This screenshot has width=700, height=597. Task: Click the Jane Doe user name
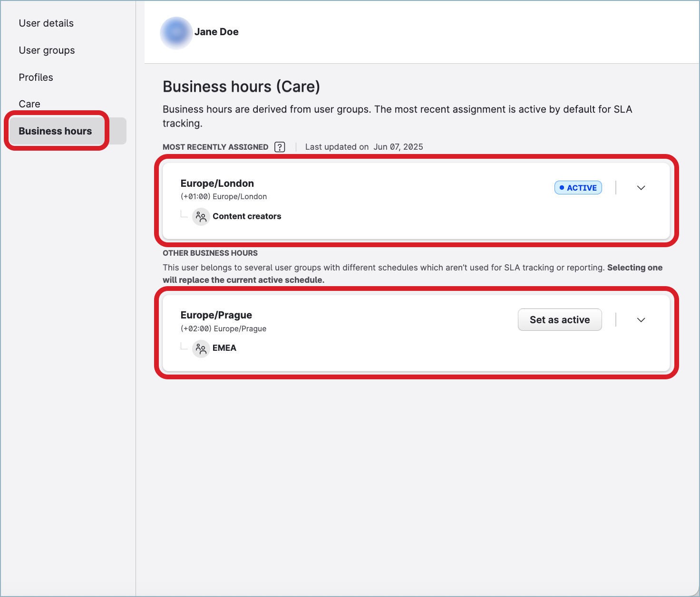tap(216, 32)
